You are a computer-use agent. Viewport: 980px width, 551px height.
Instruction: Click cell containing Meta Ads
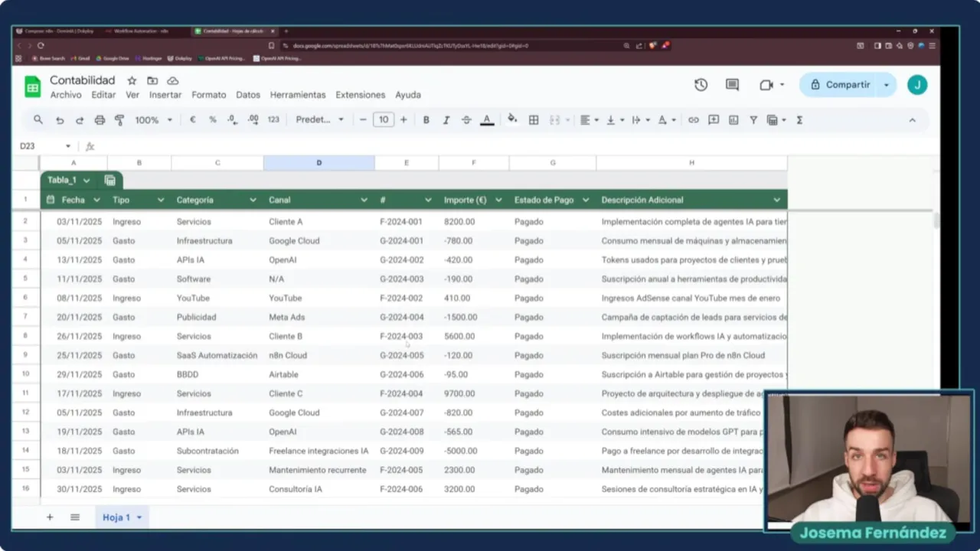pyautogui.click(x=319, y=317)
